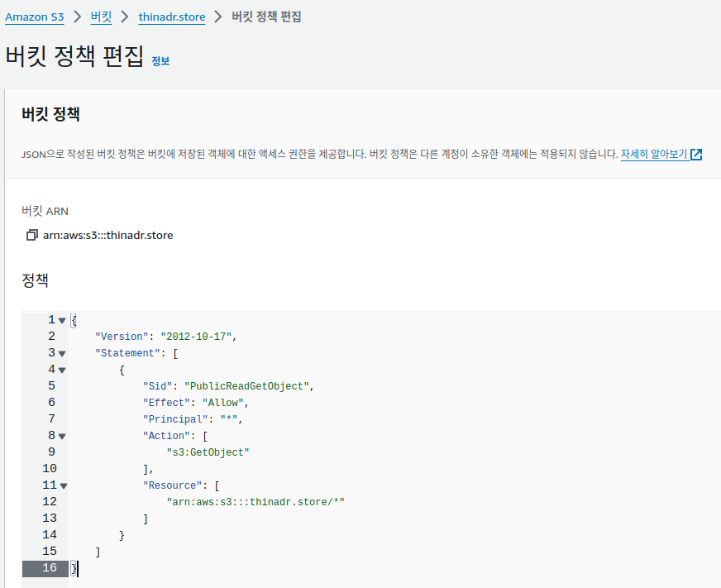Click the "Allow" Effect value
The width and height of the screenshot is (721, 588).
[223, 403]
